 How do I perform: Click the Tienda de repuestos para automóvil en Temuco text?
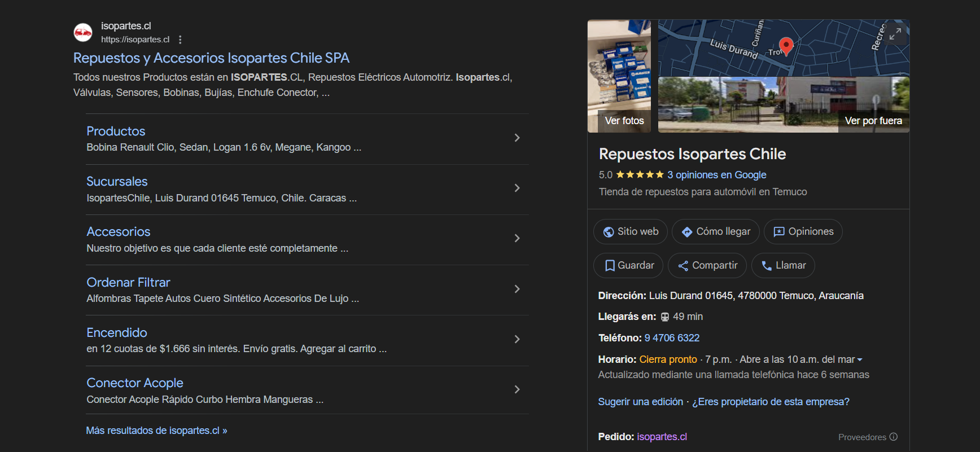(x=703, y=192)
